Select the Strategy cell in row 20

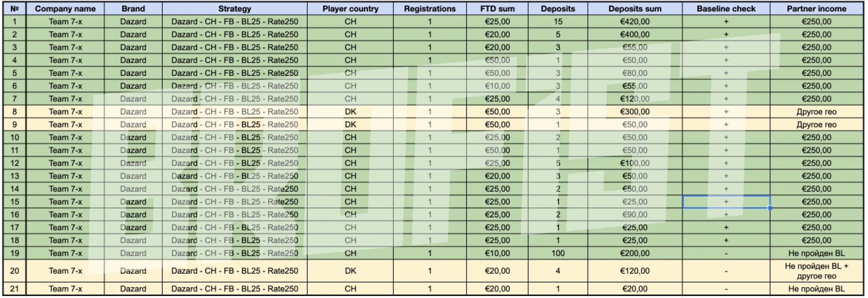coord(235,271)
